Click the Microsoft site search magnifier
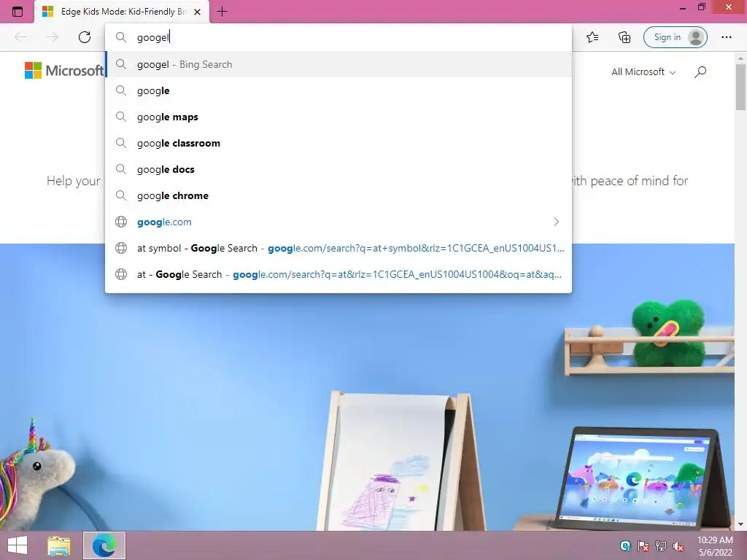Image resolution: width=747 pixels, height=560 pixels. [700, 72]
